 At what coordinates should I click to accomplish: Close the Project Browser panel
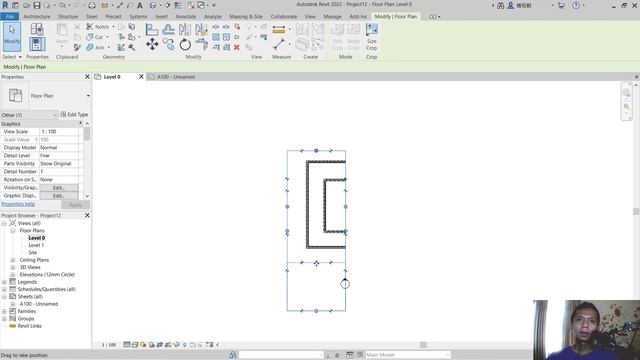click(87, 215)
